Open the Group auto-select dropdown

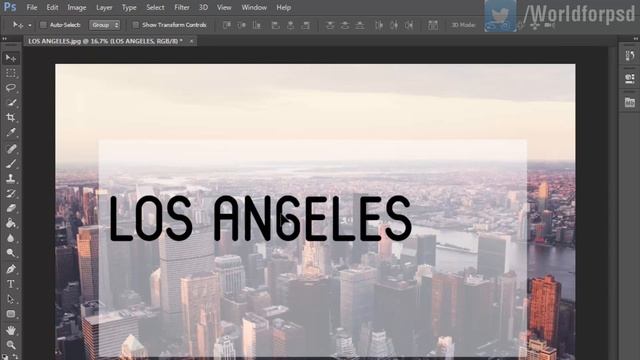click(x=104, y=25)
